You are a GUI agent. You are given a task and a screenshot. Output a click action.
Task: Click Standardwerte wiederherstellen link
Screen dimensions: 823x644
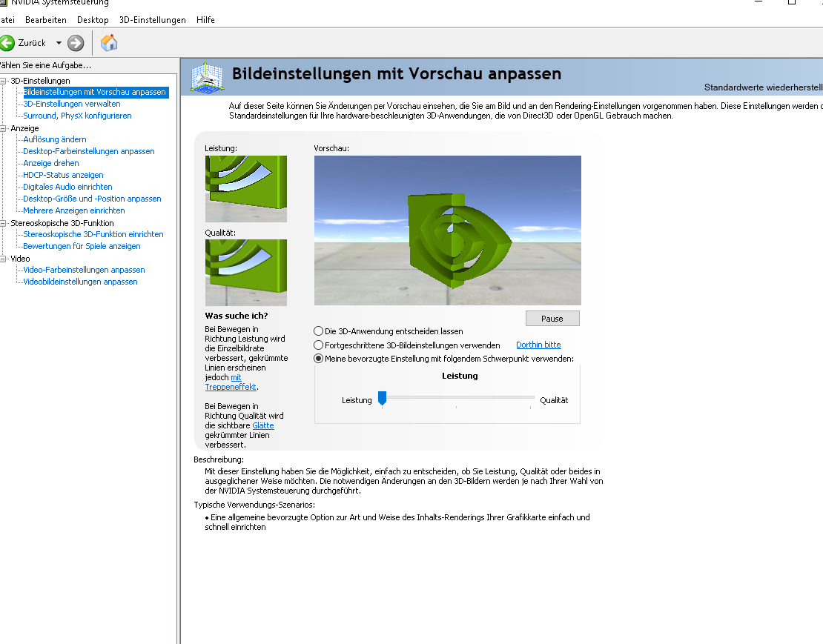point(763,87)
